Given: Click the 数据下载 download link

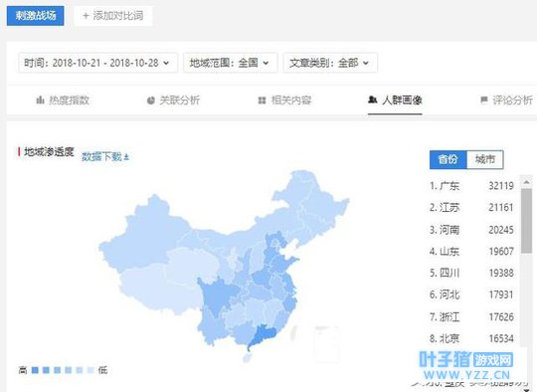Looking at the screenshot, I should (x=105, y=157).
